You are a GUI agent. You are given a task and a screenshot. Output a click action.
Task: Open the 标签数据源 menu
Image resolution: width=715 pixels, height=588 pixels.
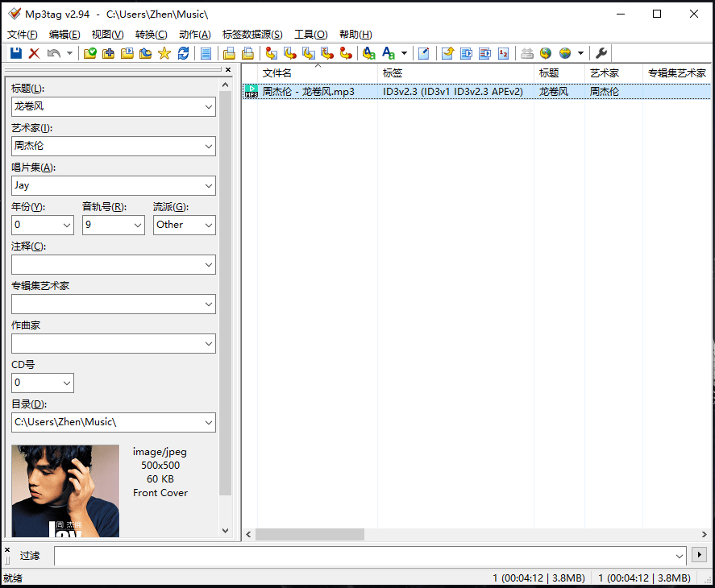(x=254, y=34)
